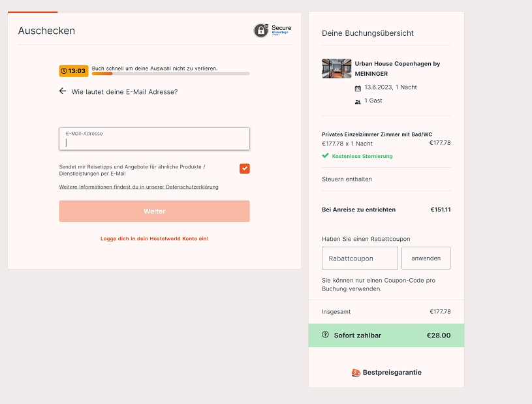Click the Bestpreisgarantie price-tag icon
Screen dimensions: 532x404
[x=356, y=372]
